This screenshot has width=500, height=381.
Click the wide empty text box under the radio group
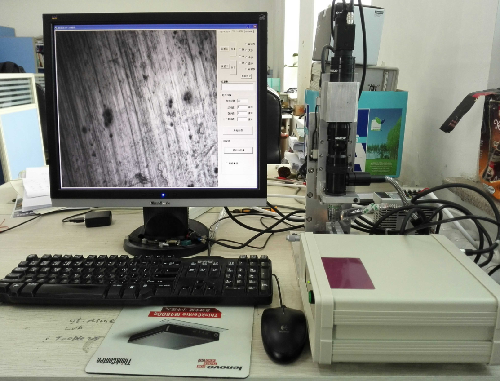[237, 87]
